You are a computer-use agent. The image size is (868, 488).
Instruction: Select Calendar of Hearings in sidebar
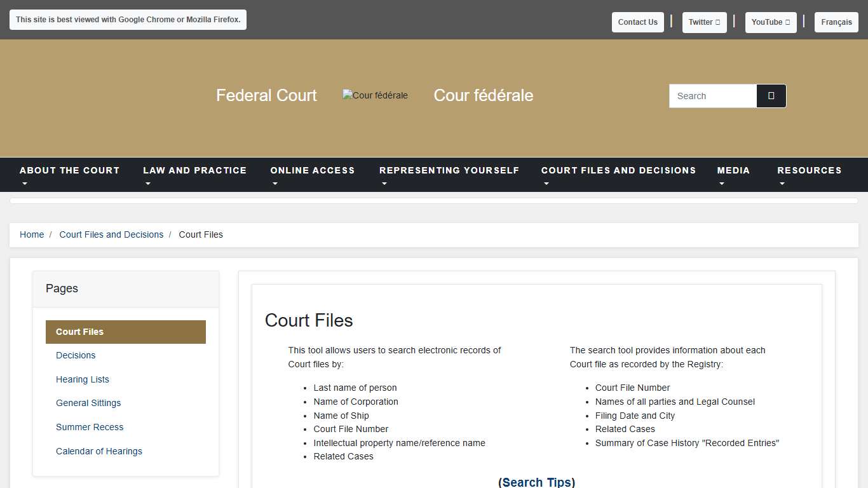(x=99, y=451)
